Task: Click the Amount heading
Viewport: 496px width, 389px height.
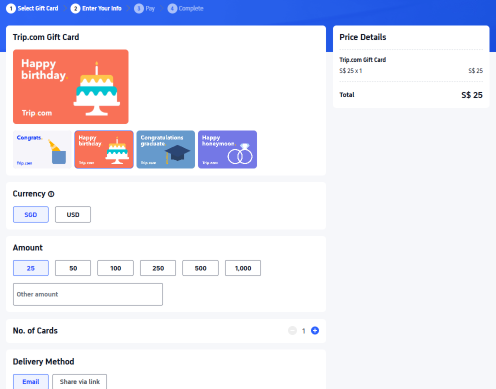Action: (x=28, y=248)
